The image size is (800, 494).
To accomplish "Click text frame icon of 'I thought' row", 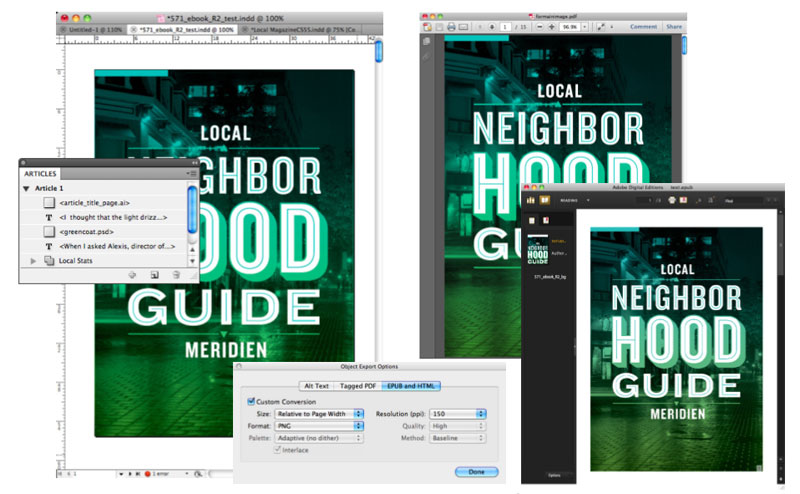I will pos(49,217).
